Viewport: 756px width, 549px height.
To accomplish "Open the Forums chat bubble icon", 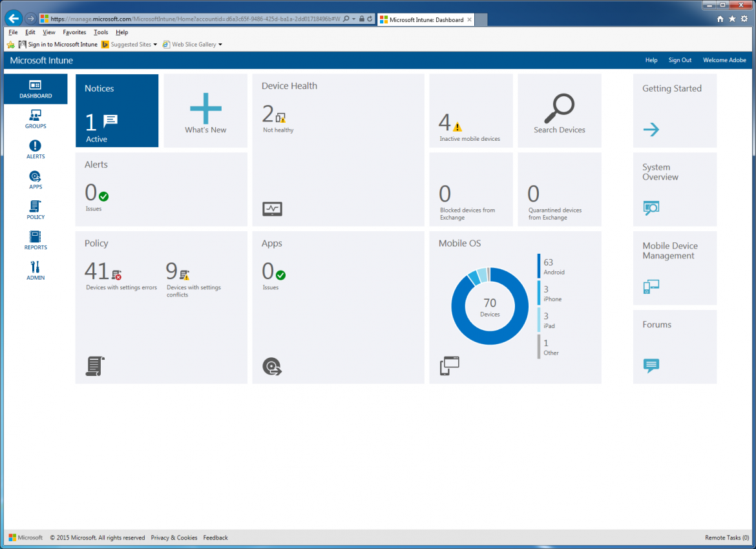I will pyautogui.click(x=651, y=366).
